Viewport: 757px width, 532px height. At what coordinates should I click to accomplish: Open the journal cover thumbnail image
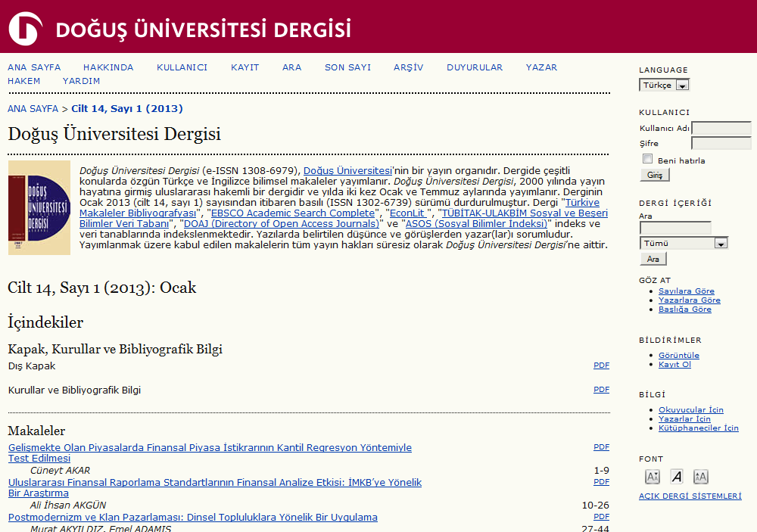pos(39,207)
